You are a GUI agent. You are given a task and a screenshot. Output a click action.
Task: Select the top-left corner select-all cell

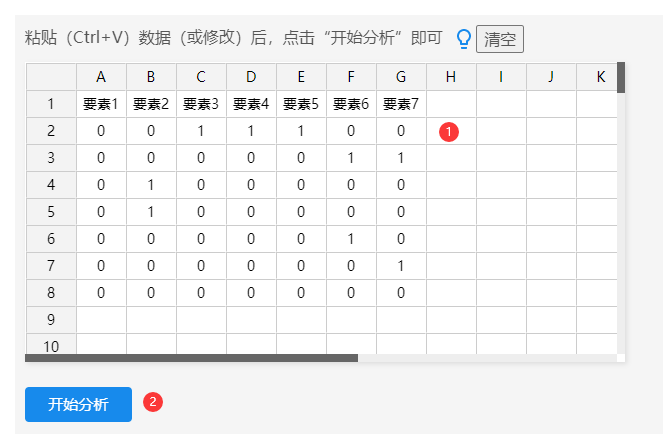tap(51, 77)
